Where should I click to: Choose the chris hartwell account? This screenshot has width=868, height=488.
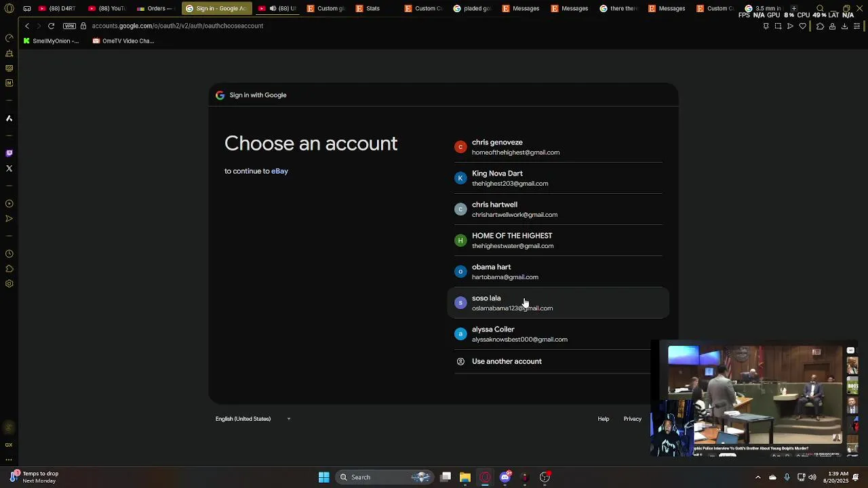[558, 209]
